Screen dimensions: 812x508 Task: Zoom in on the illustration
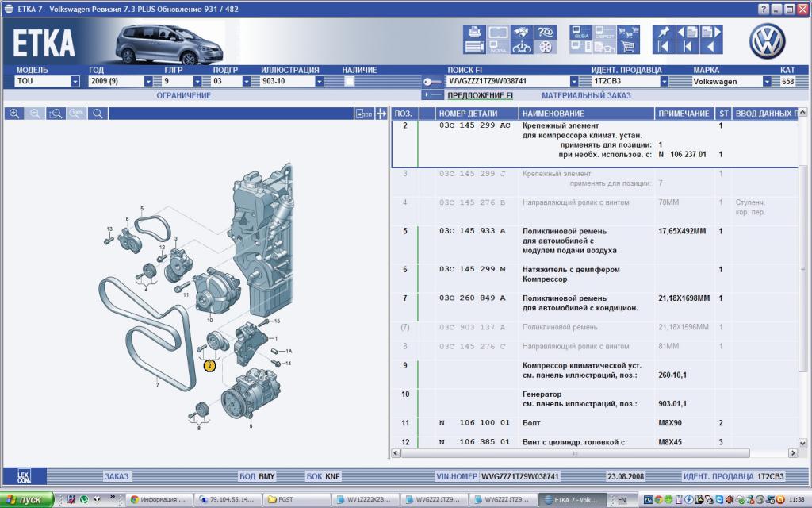(x=14, y=114)
